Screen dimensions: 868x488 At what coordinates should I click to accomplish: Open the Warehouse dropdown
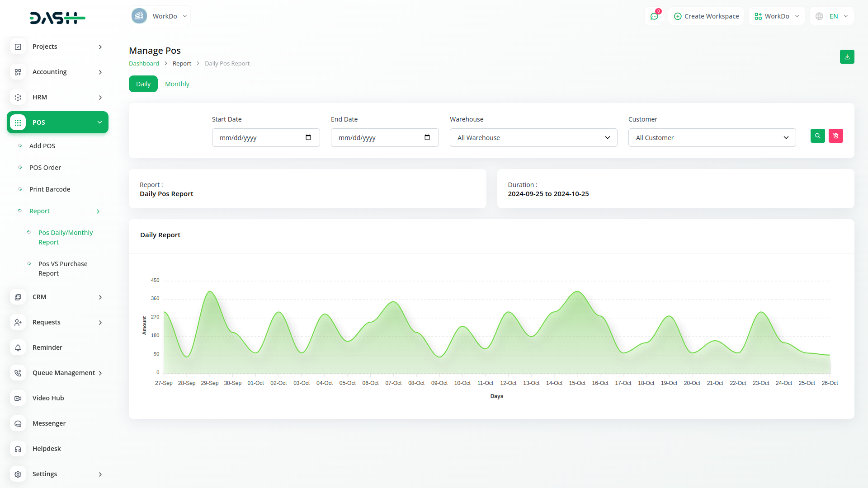[x=533, y=138]
